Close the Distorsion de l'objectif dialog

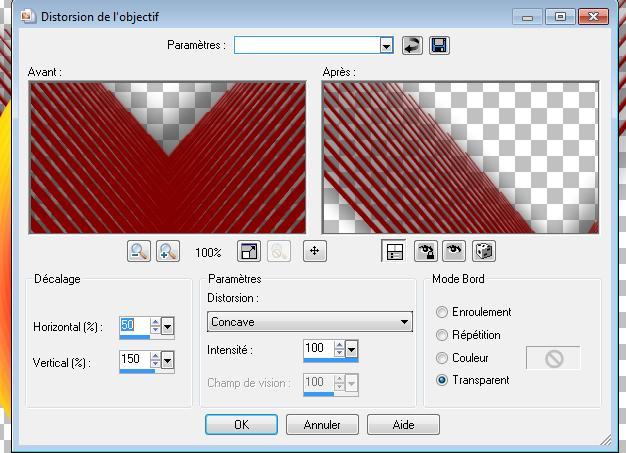point(593,17)
